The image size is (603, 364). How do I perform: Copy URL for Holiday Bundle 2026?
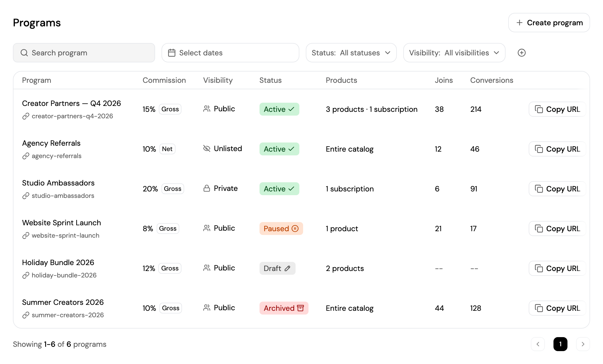click(x=557, y=268)
